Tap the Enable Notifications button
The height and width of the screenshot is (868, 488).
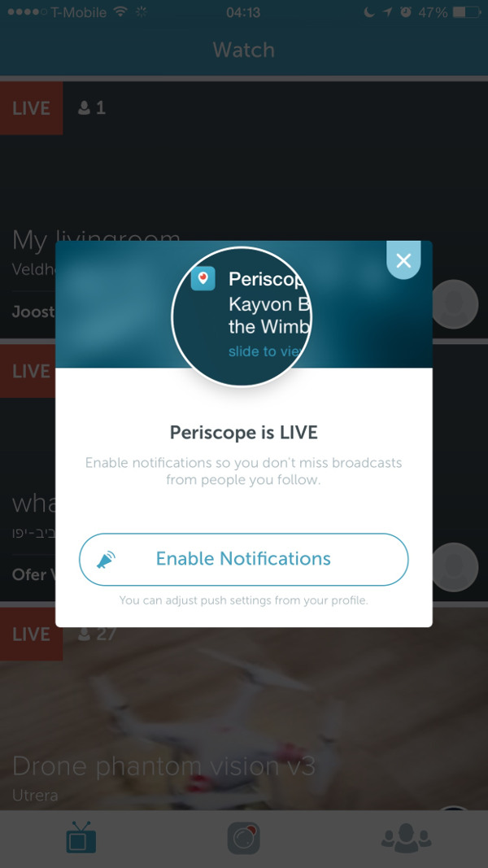(243, 559)
